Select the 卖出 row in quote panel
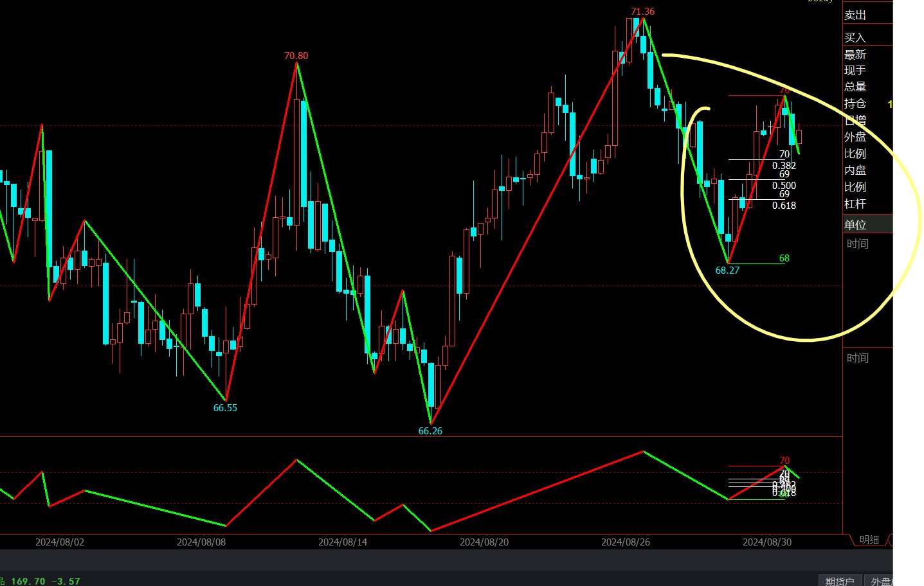Viewport: 924px width, 586px height. click(x=868, y=15)
